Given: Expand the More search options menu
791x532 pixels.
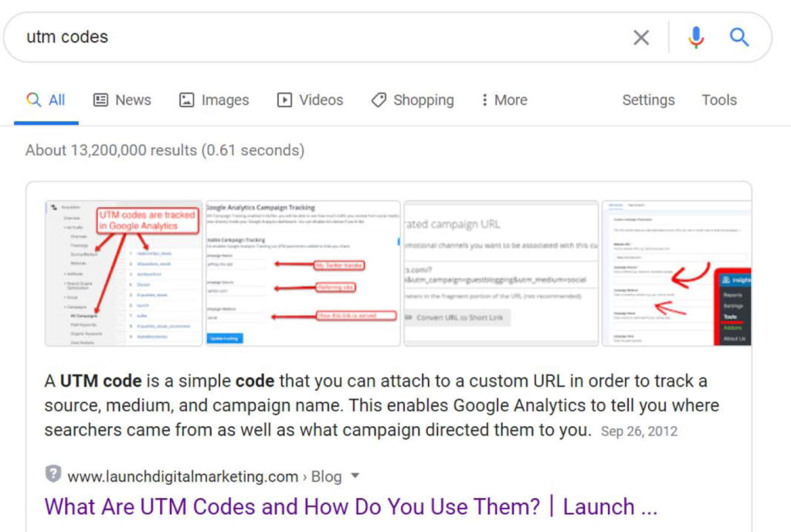Looking at the screenshot, I should click(x=503, y=100).
